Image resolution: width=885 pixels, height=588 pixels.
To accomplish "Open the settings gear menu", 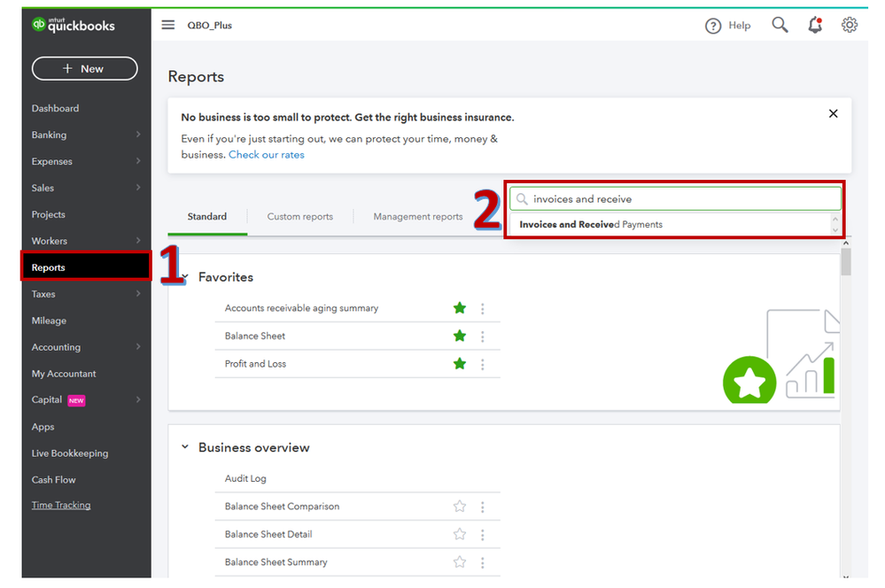I will (850, 25).
